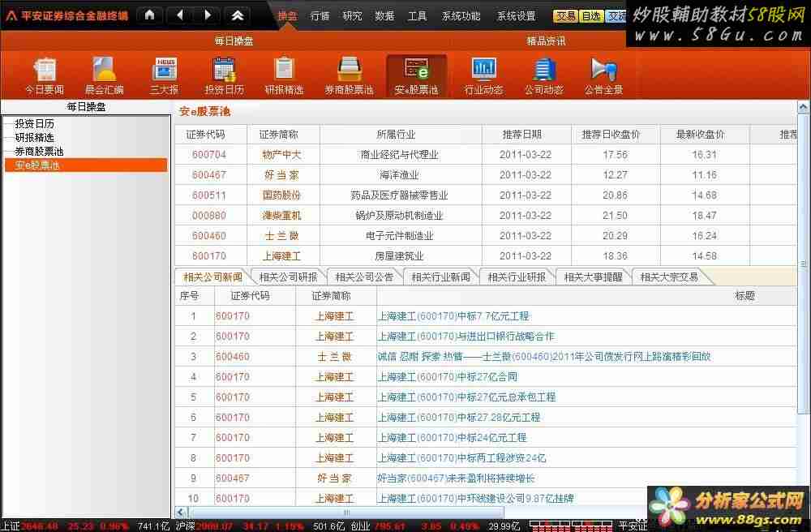Open 投资日历 calendar icon
This screenshot has height=532, width=811.
click(x=224, y=76)
